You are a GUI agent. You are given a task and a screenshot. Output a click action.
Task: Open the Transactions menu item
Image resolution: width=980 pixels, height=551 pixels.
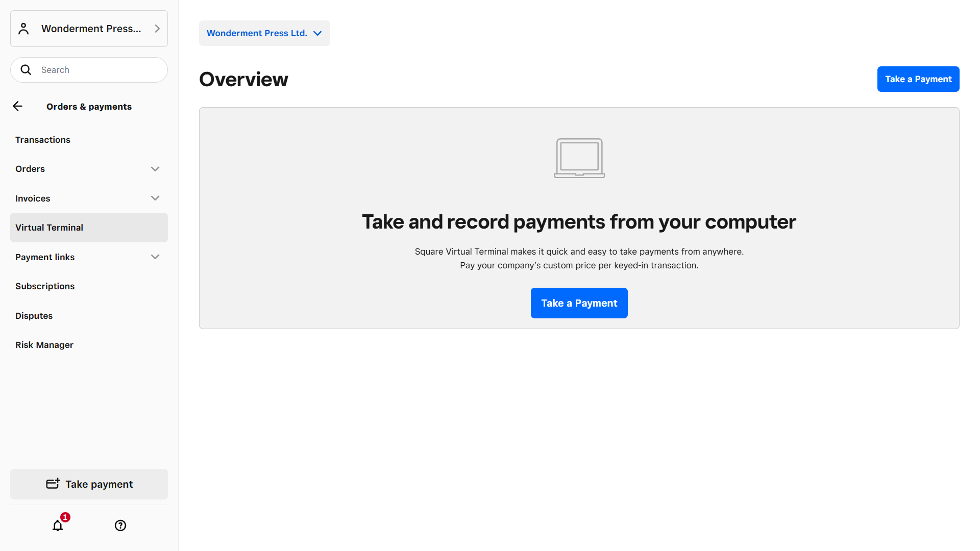[43, 140]
